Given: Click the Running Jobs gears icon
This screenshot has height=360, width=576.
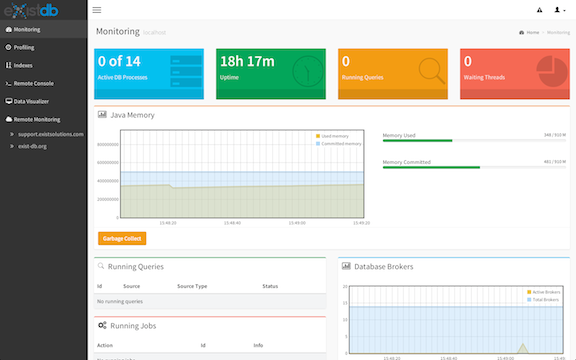Looking at the screenshot, I should [102, 325].
